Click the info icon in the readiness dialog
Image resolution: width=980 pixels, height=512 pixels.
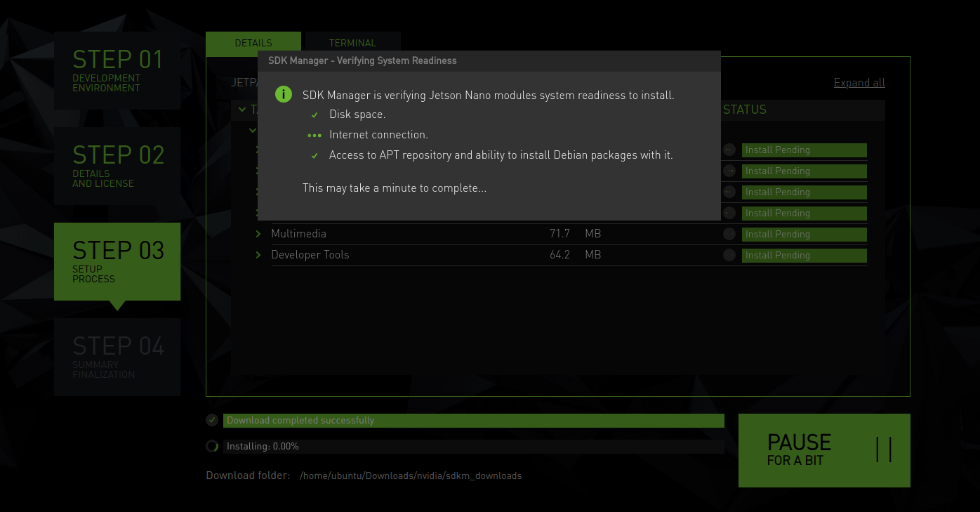point(284,94)
